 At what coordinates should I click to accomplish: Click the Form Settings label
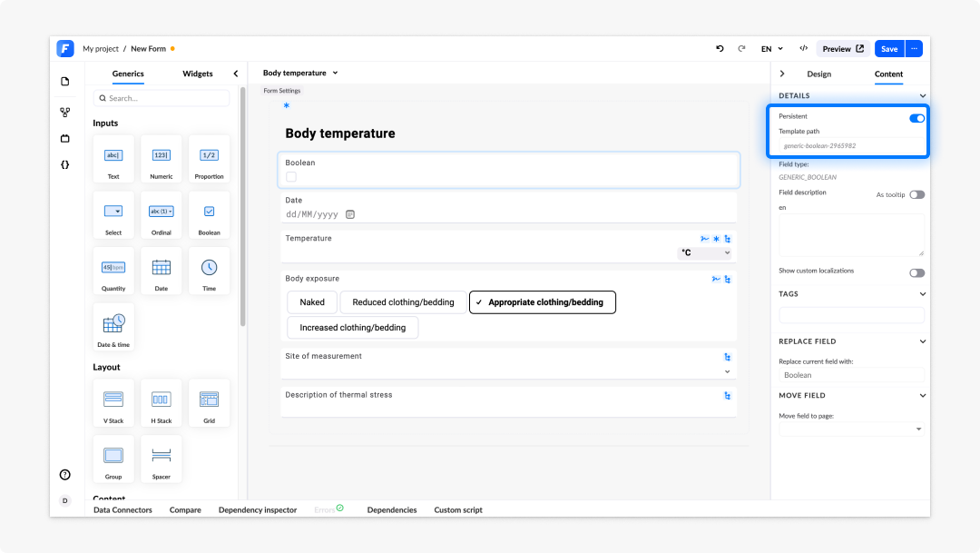(282, 91)
